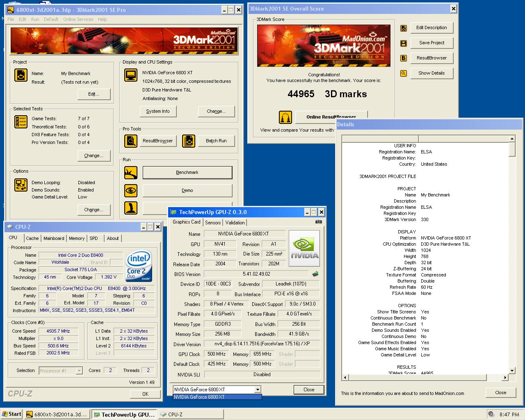Image resolution: width=525 pixels, height=420 pixels.
Task: Open the Help menu in 3DMark2001
Action: pyautogui.click(x=103, y=19)
